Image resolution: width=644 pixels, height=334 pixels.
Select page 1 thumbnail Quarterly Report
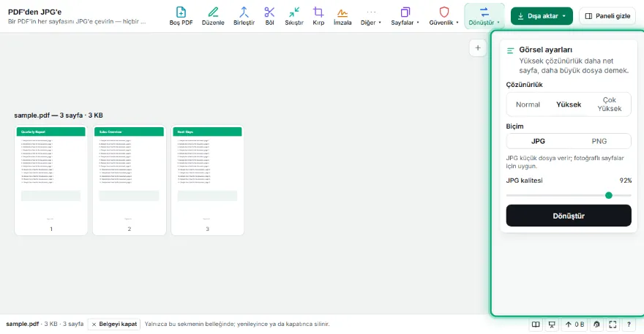point(51,180)
